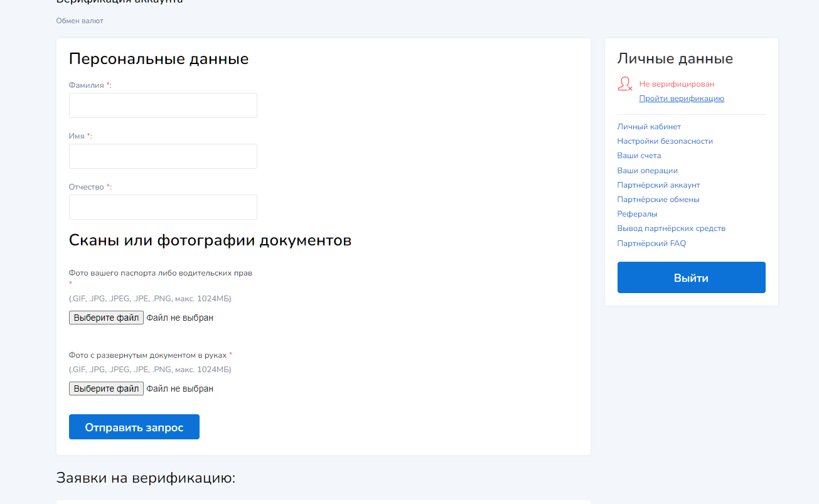Click the Имя input field
Screen dimensions: 819x504
(163, 156)
